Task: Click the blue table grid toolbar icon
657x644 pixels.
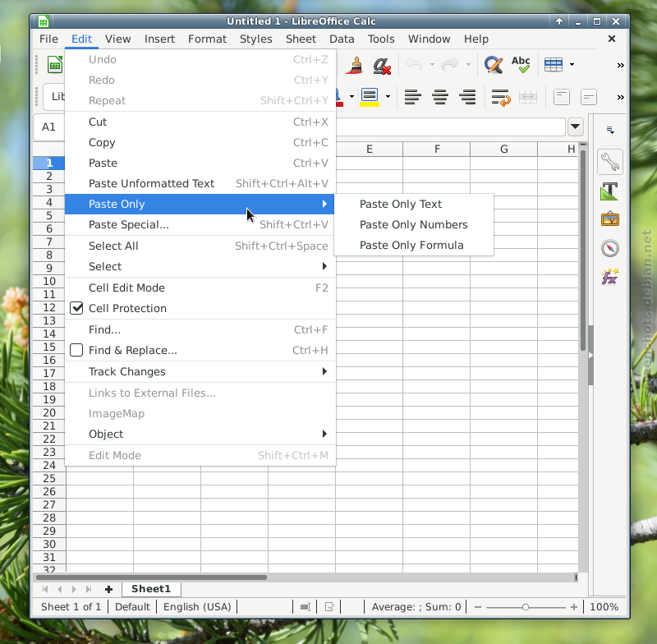Action: click(x=553, y=65)
